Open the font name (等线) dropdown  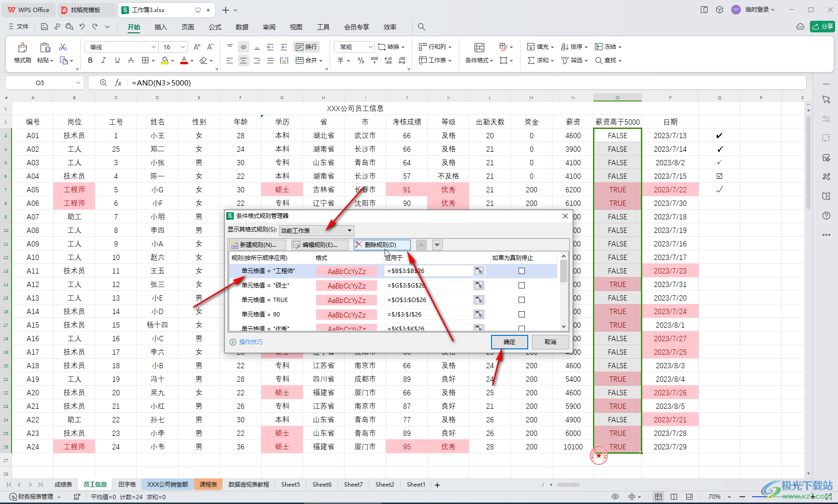click(154, 47)
